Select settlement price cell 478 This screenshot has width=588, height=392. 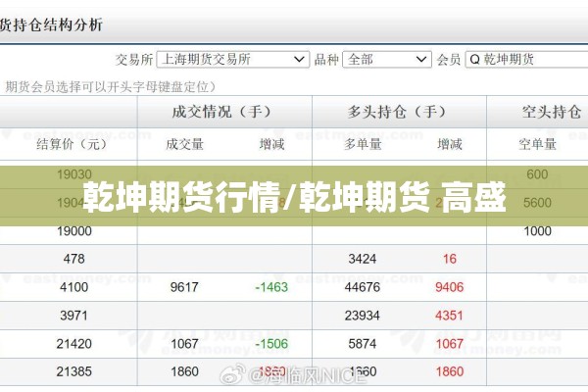(x=73, y=259)
